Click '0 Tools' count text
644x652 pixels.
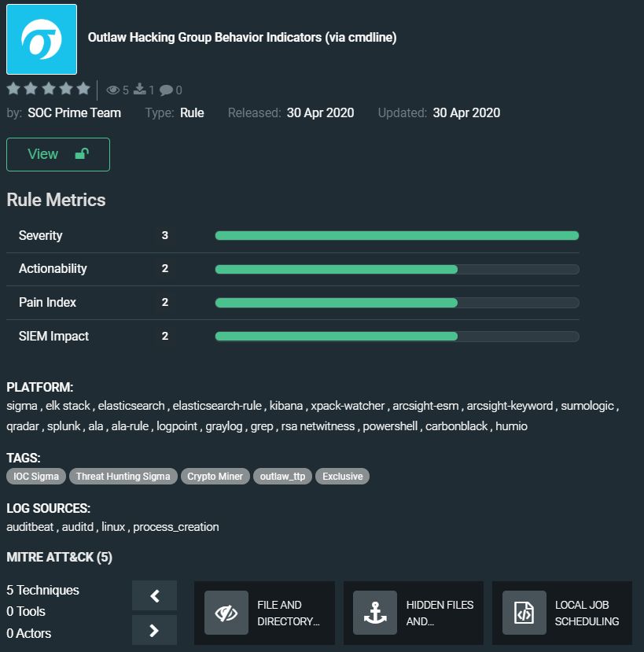(x=26, y=611)
